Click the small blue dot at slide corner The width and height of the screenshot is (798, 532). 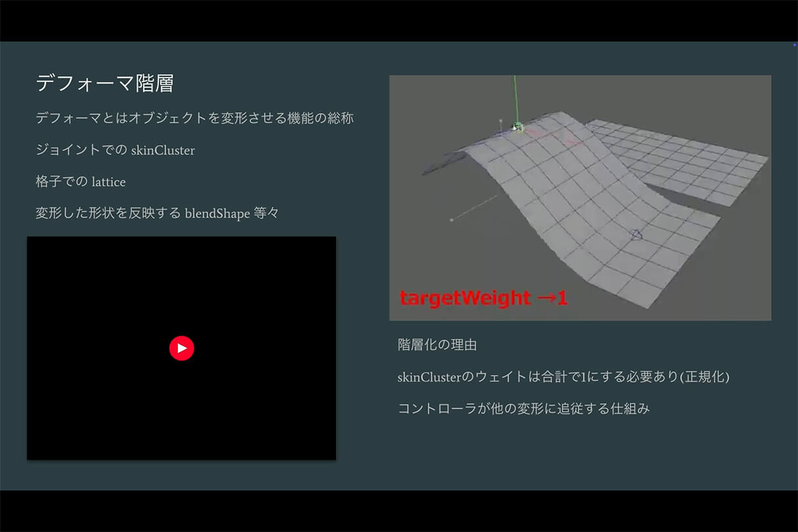[794, 44]
